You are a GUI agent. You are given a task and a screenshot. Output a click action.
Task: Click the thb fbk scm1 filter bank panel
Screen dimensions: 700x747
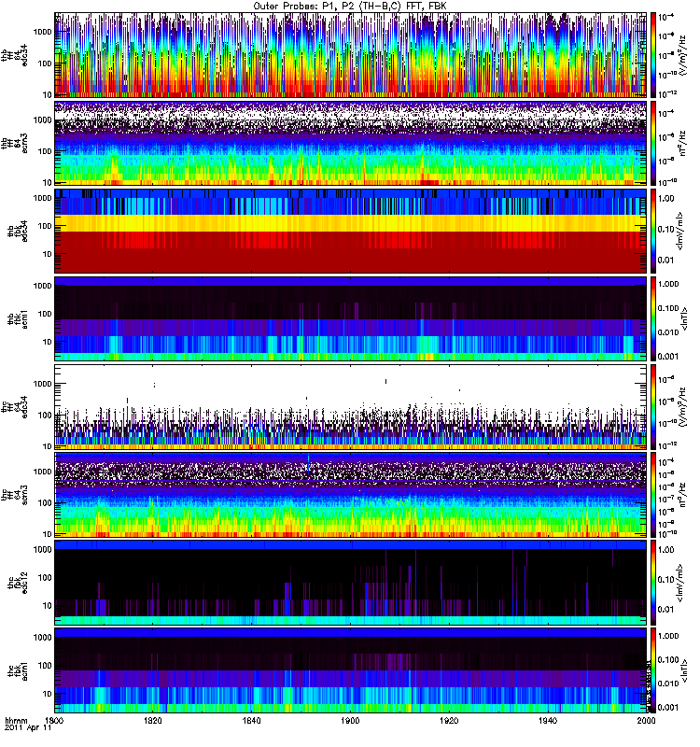(351, 318)
